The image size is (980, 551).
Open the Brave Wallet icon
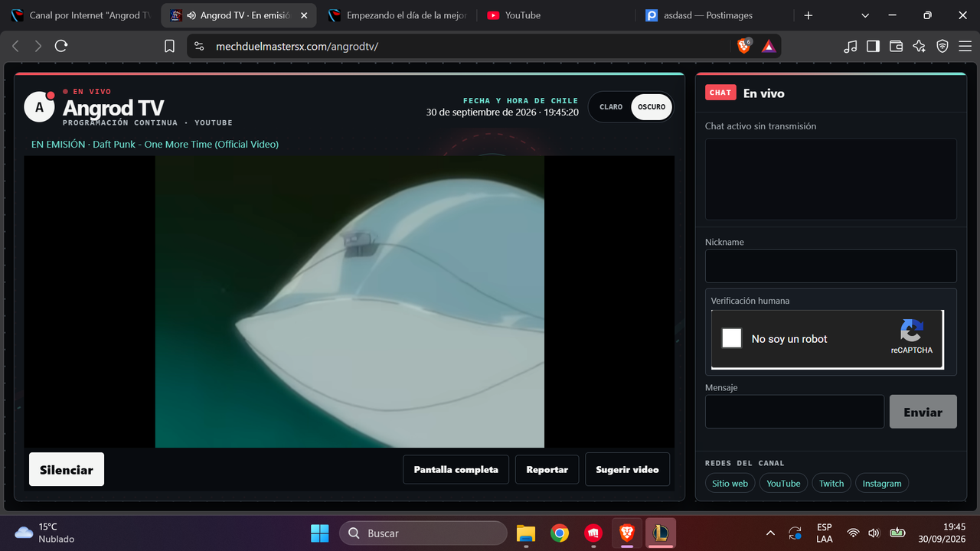(x=896, y=46)
